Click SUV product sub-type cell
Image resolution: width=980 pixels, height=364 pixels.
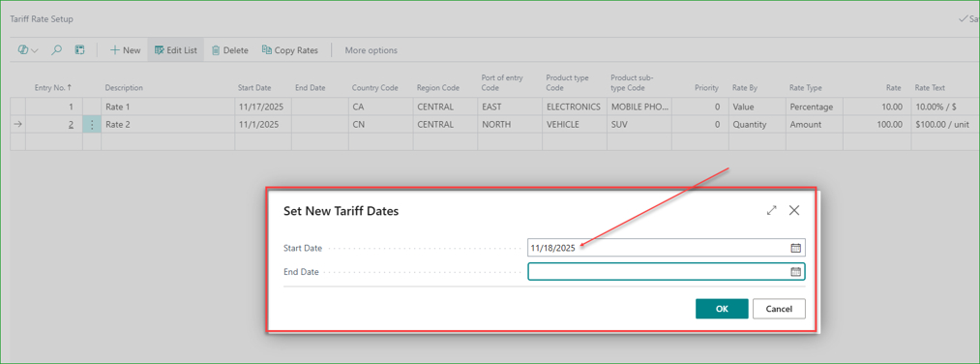pos(638,125)
